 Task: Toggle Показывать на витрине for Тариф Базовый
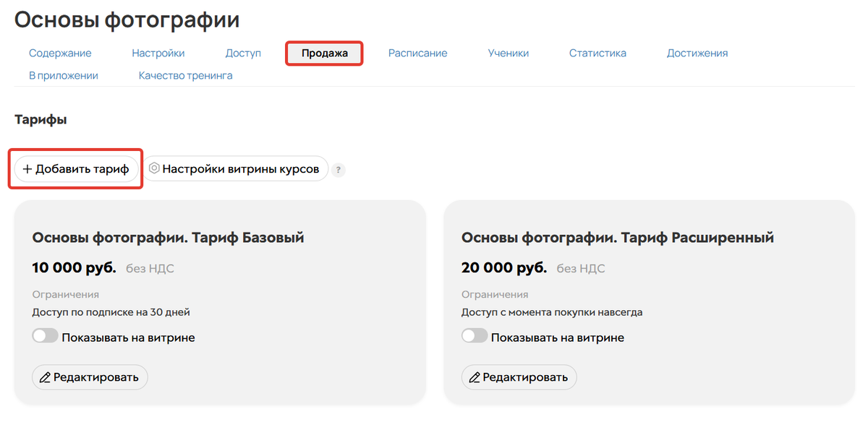45,337
